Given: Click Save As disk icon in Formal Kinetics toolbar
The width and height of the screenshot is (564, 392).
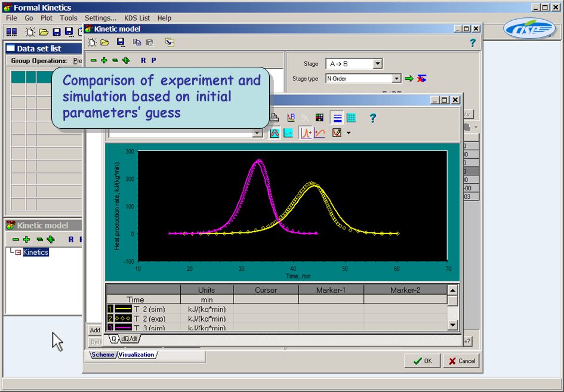Looking at the screenshot, I should (x=69, y=32).
